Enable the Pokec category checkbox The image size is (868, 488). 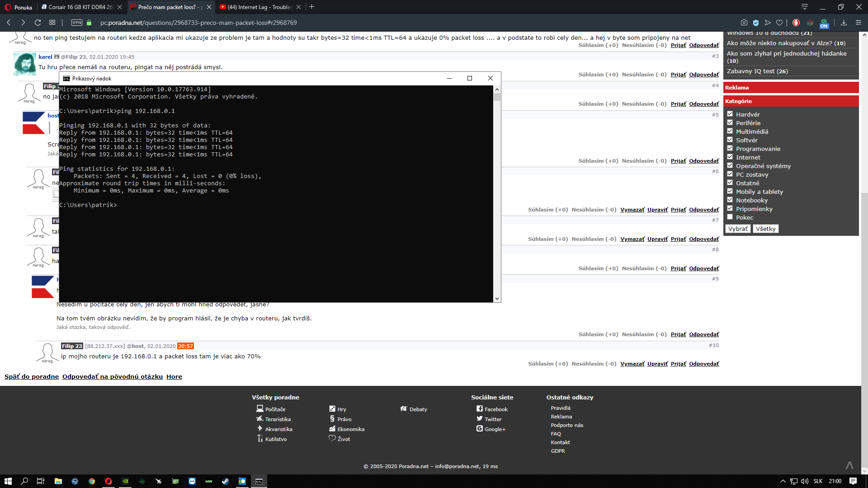click(730, 217)
